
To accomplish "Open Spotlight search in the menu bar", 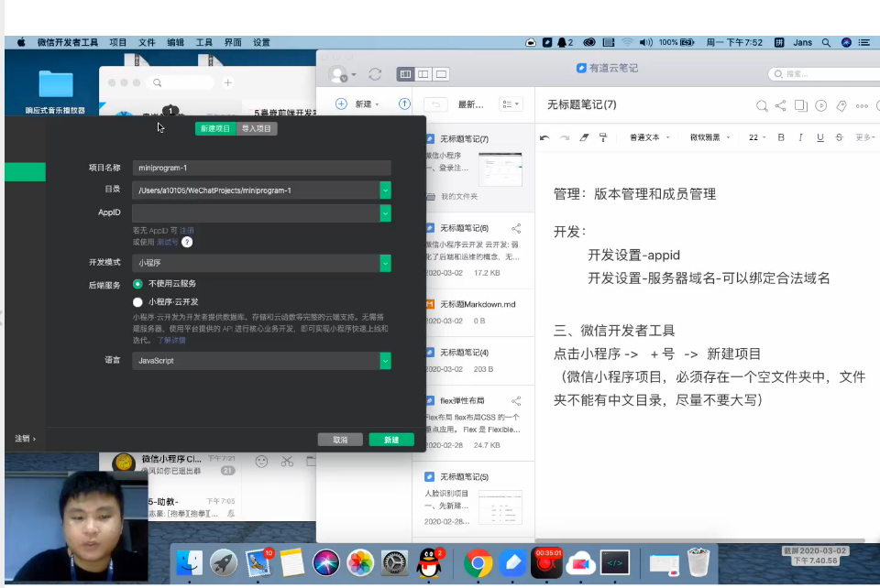I will coord(826,43).
